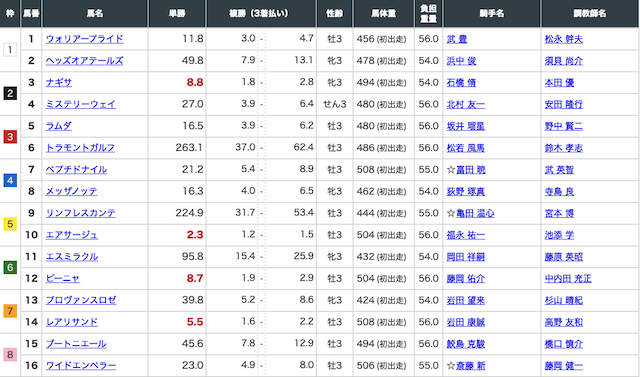Open trainer link 中内田 充正

click(x=568, y=278)
